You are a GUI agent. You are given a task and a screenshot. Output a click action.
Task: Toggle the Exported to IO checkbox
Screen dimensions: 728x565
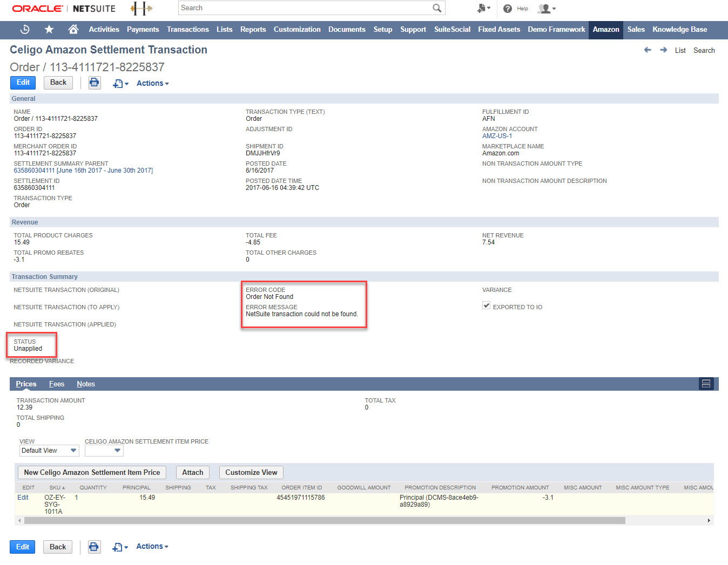click(486, 305)
